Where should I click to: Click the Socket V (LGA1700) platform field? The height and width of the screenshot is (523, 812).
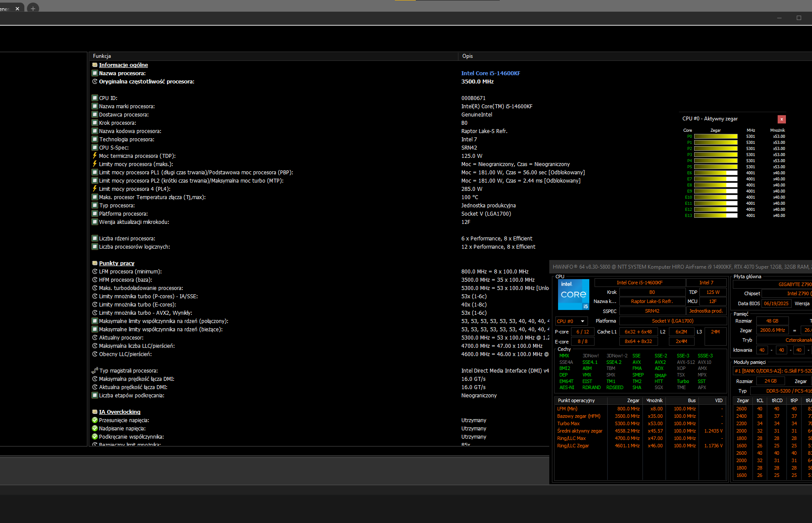pos(672,321)
